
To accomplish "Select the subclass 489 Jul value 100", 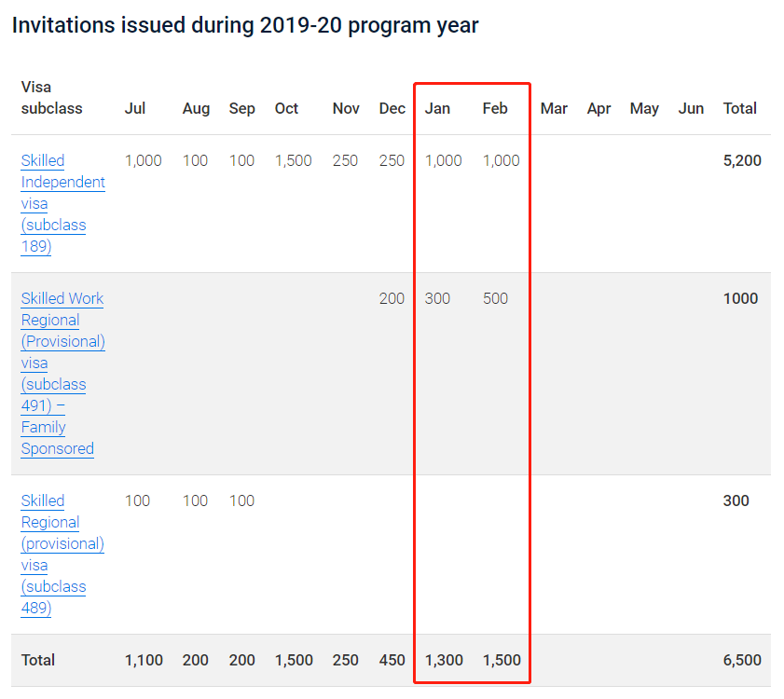I will 137,500.
